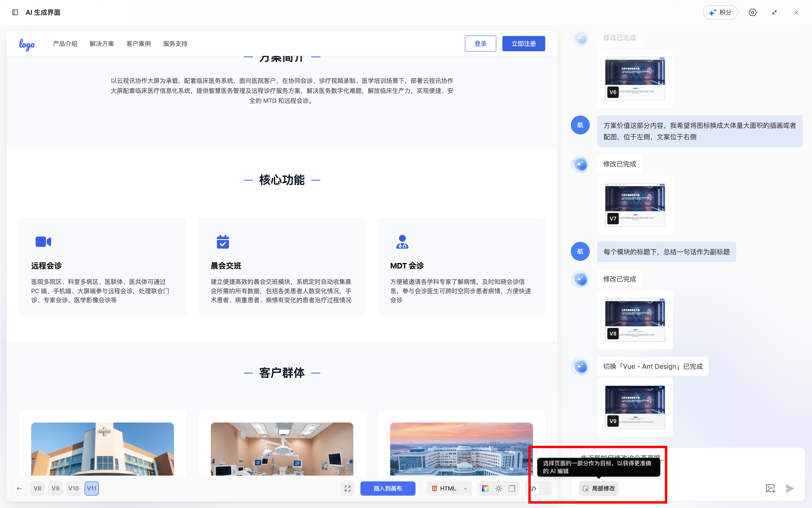Open the code view icon
The image size is (812, 508).
pyautogui.click(x=533, y=489)
